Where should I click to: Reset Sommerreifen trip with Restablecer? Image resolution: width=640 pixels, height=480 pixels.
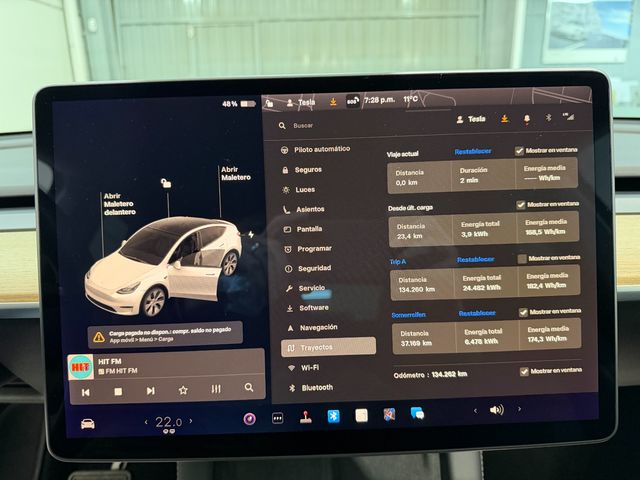coord(477,313)
